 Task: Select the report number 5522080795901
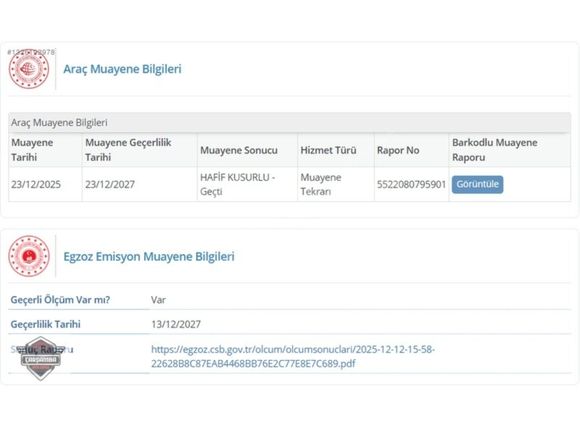(x=411, y=184)
